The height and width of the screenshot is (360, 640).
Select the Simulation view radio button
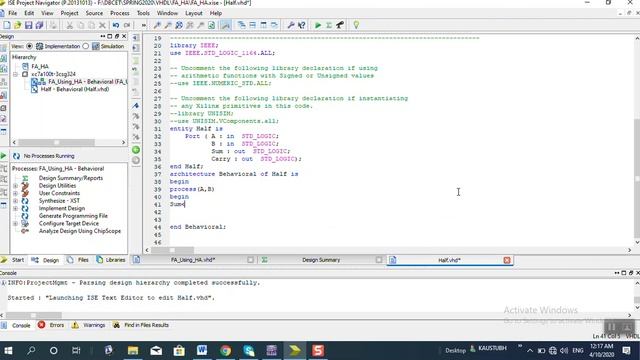(x=85, y=46)
